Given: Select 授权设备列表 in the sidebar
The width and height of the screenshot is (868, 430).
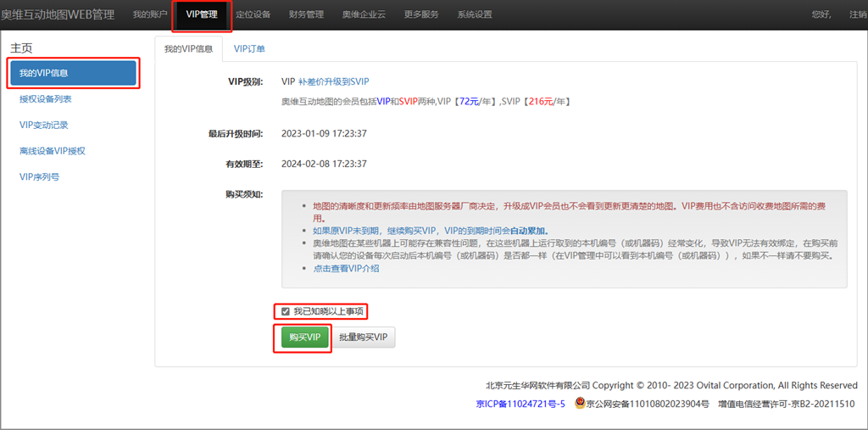Looking at the screenshot, I should point(46,99).
